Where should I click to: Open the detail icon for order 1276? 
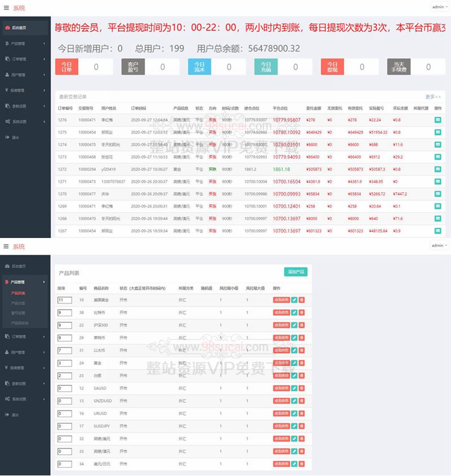coord(438,120)
